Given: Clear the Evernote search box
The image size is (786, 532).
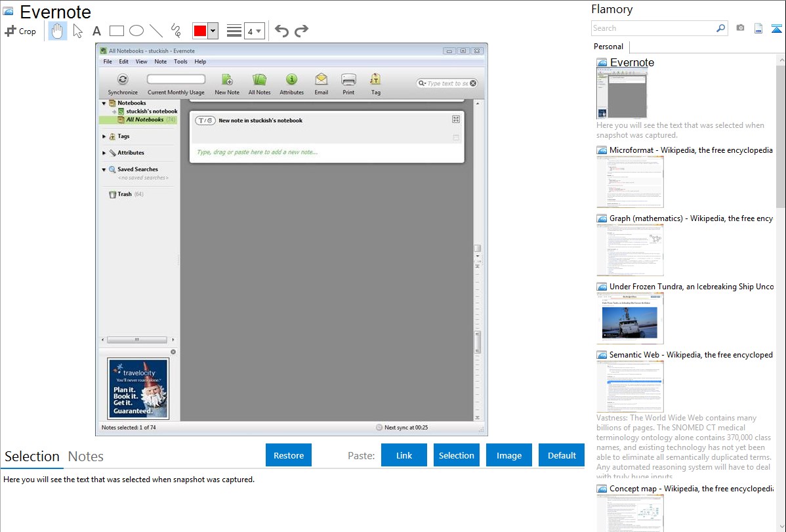Looking at the screenshot, I should (473, 83).
